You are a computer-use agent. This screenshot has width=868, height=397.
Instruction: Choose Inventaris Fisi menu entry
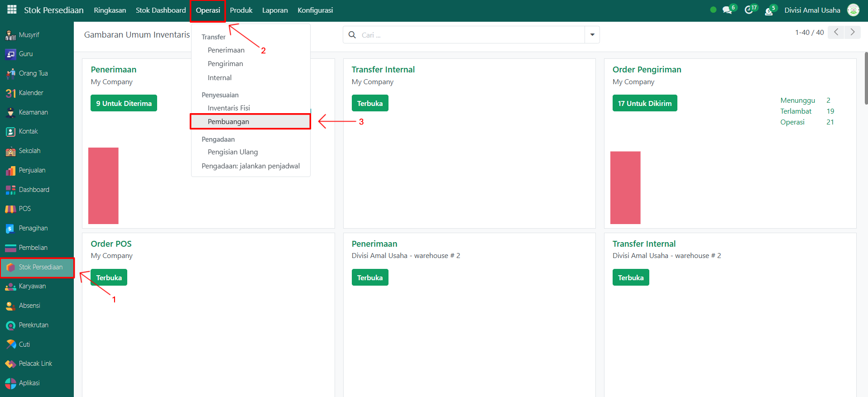pos(229,108)
